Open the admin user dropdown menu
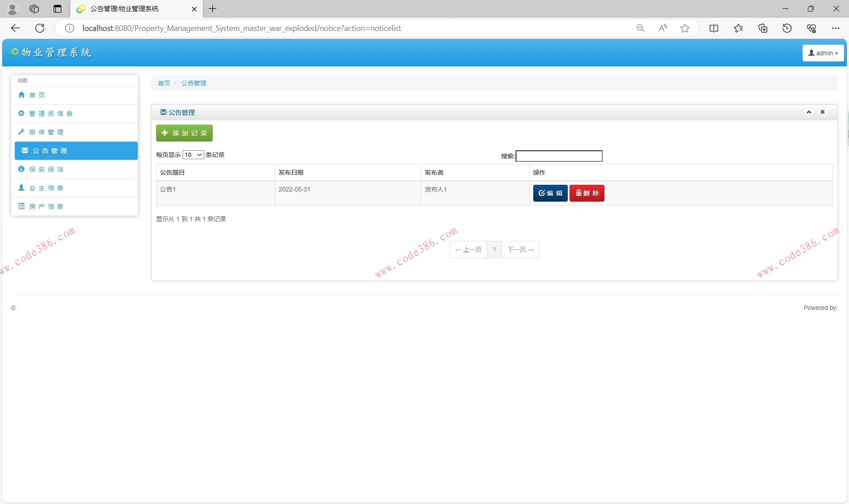The image size is (849, 504). click(823, 53)
